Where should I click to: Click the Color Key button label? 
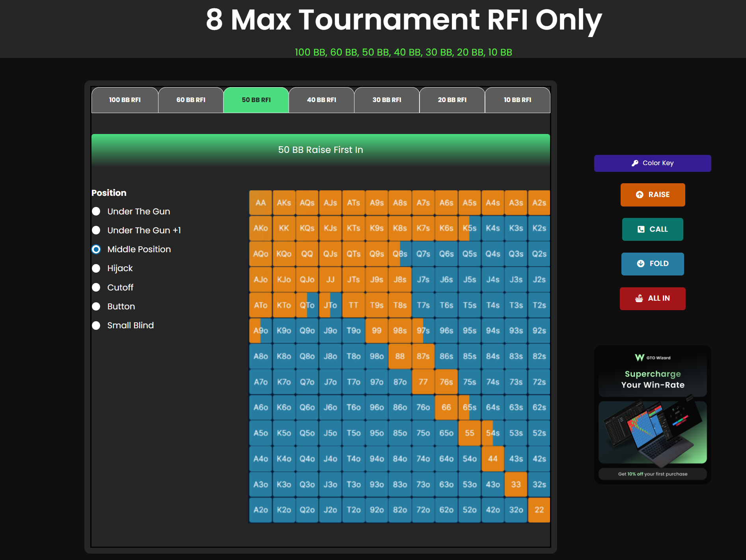[x=658, y=163]
